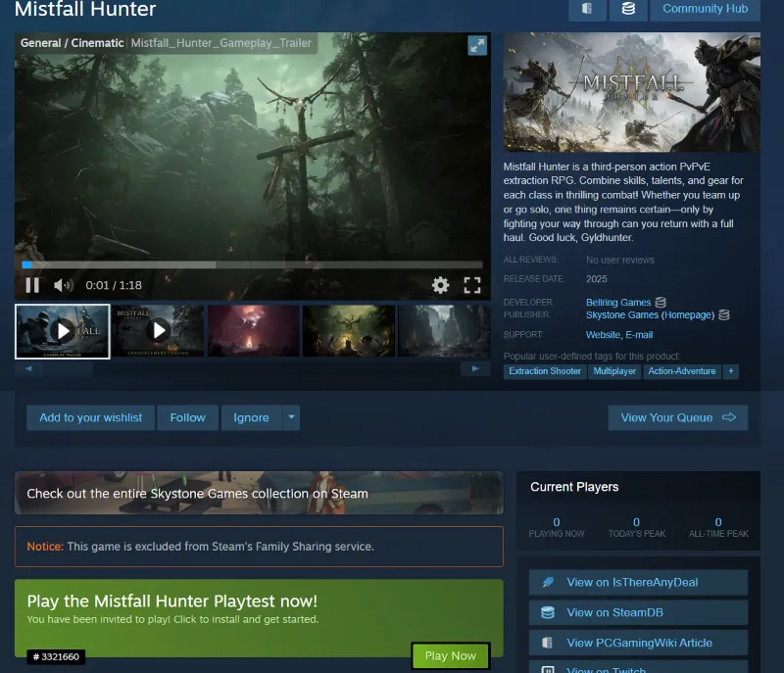Open the support E-mail link
The width and height of the screenshot is (784, 673).
(x=639, y=335)
